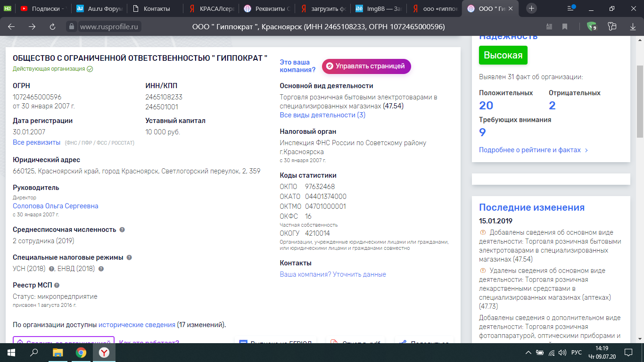The width and height of the screenshot is (644, 362).
Task: Click the positive facts count 20
Action: (x=486, y=105)
